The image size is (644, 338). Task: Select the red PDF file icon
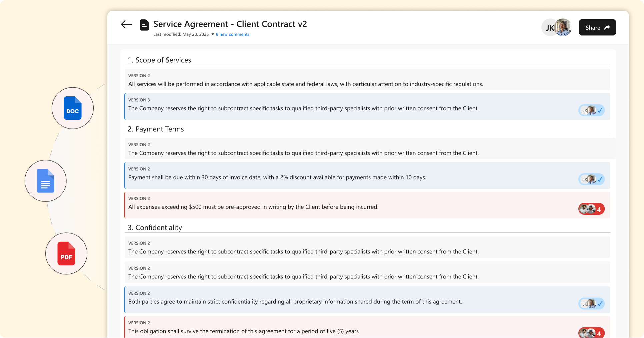tap(66, 253)
